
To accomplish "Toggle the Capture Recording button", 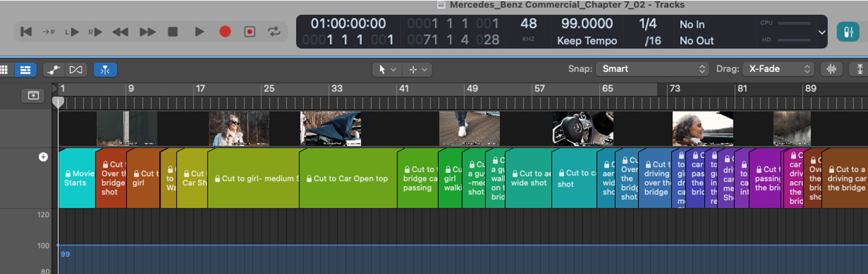I will [x=250, y=32].
